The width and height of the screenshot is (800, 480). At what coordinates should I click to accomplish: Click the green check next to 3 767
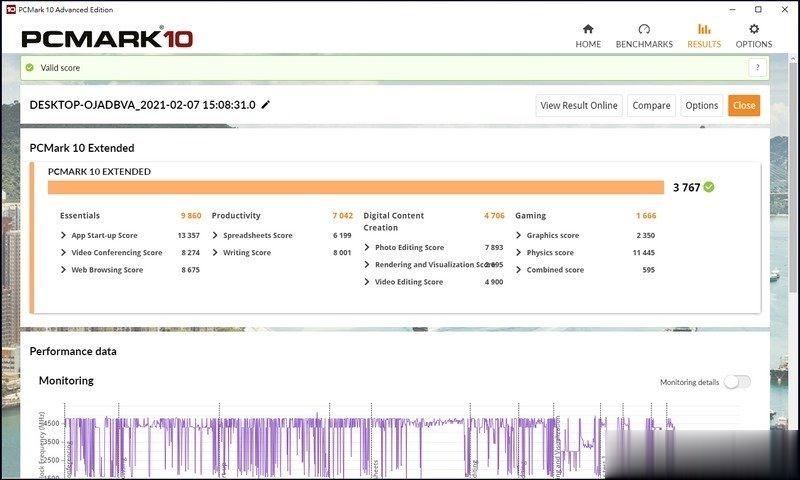[709, 187]
